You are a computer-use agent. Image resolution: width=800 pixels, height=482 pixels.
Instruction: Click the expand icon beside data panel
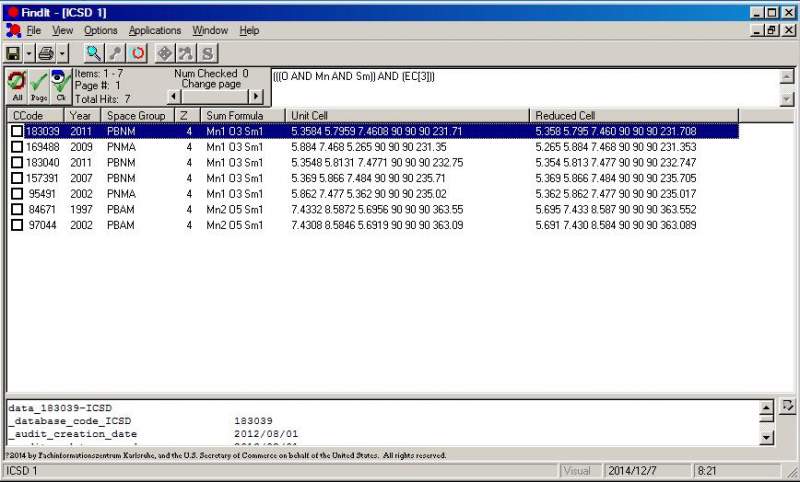788,407
